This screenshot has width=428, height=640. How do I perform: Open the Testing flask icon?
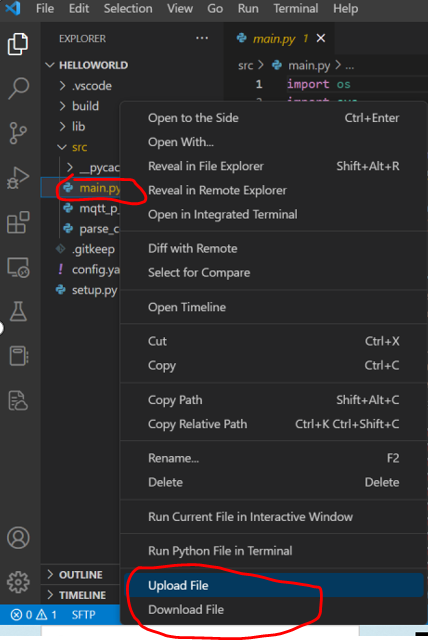(x=18, y=311)
